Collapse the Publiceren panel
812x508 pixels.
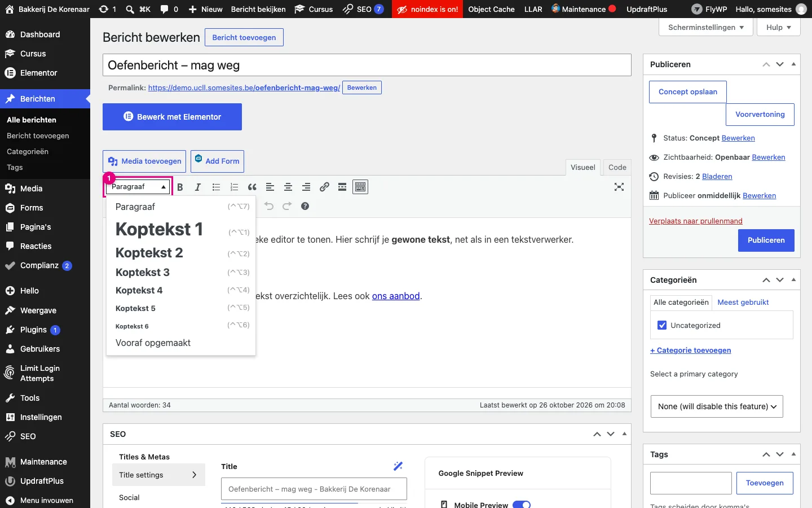(x=793, y=64)
